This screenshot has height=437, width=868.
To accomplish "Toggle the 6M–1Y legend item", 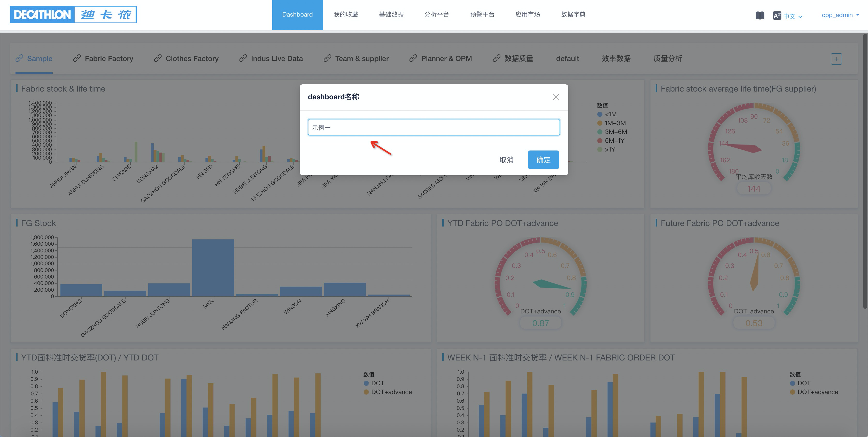I will point(610,141).
